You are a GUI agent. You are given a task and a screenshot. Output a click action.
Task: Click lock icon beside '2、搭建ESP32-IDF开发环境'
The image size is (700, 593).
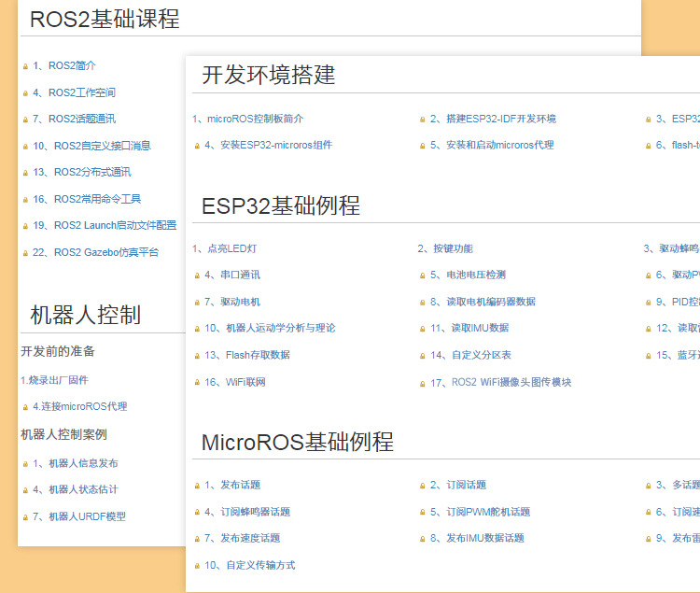(422, 120)
